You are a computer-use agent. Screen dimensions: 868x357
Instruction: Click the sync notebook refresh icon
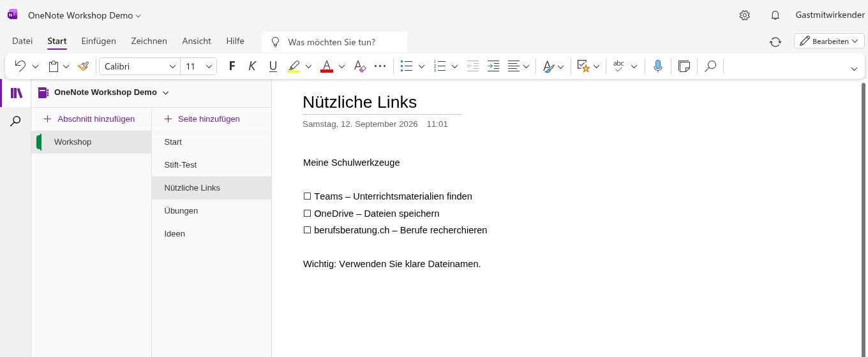[x=775, y=41]
